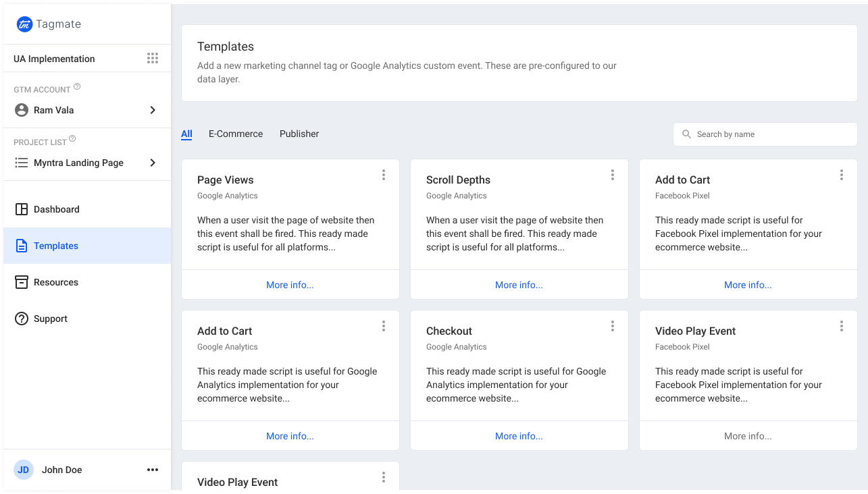Open the Google Analytics Add to Cart kebab menu

point(384,326)
